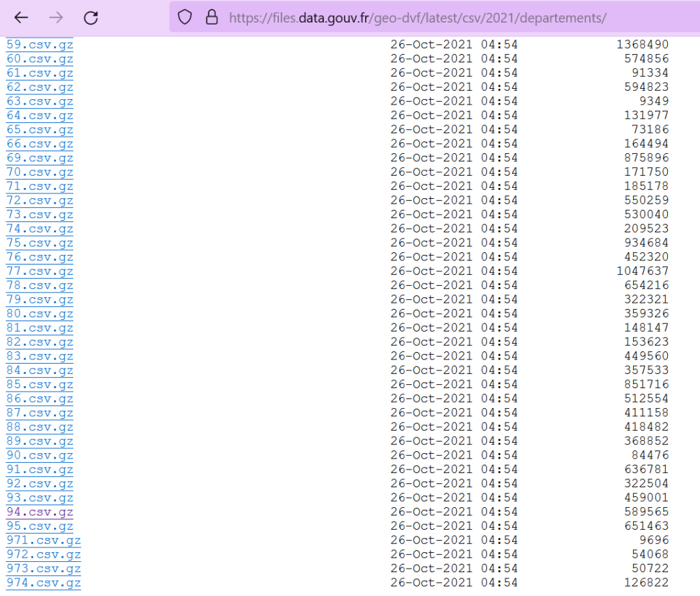Download 82.csv.gz
The height and width of the screenshot is (596, 700).
(40, 342)
